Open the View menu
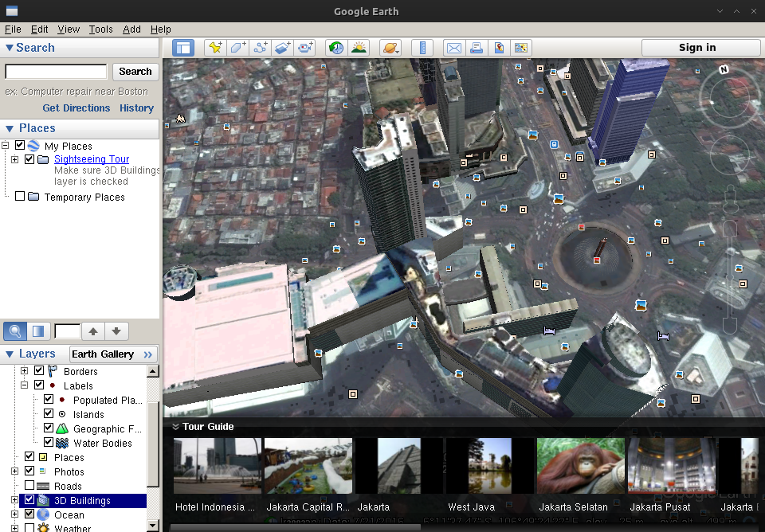 [x=69, y=29]
